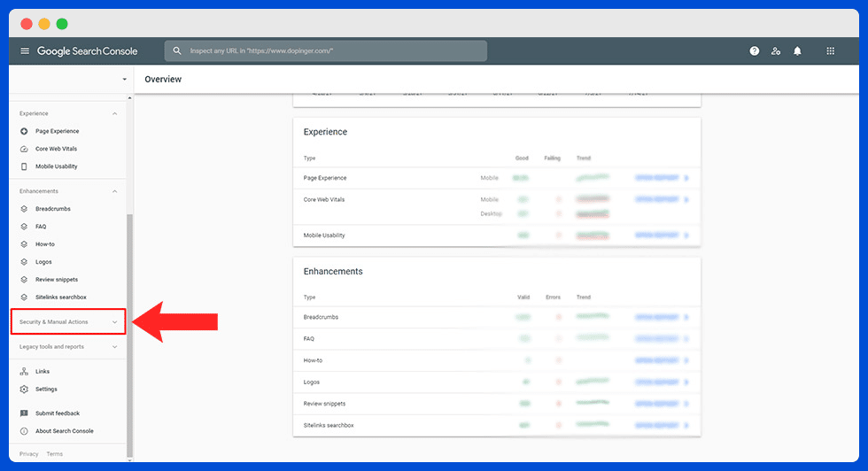Open the property selector dropdown
This screenshot has height=471, width=868.
pos(125,79)
